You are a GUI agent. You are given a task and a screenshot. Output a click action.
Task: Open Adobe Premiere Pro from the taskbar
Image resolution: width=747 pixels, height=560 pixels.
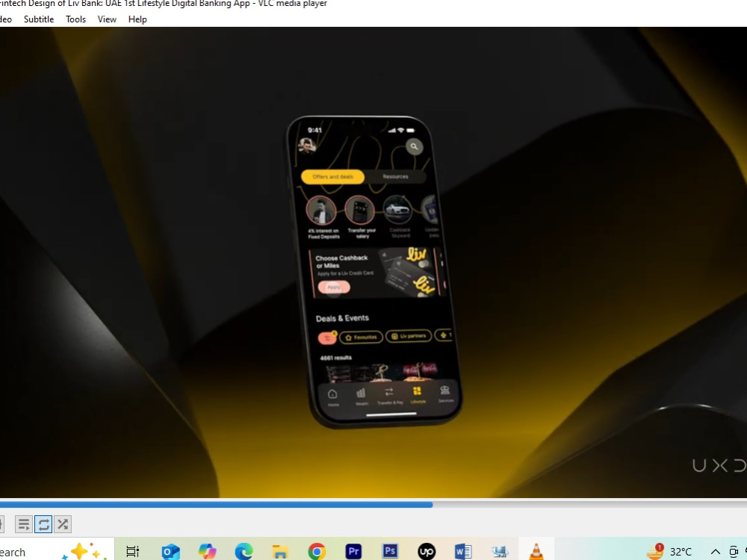353,552
